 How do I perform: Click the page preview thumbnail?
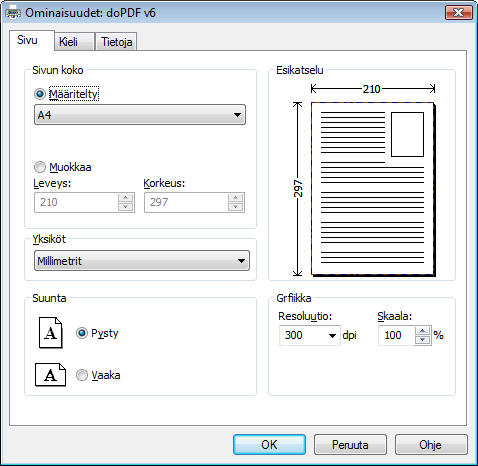click(x=373, y=189)
